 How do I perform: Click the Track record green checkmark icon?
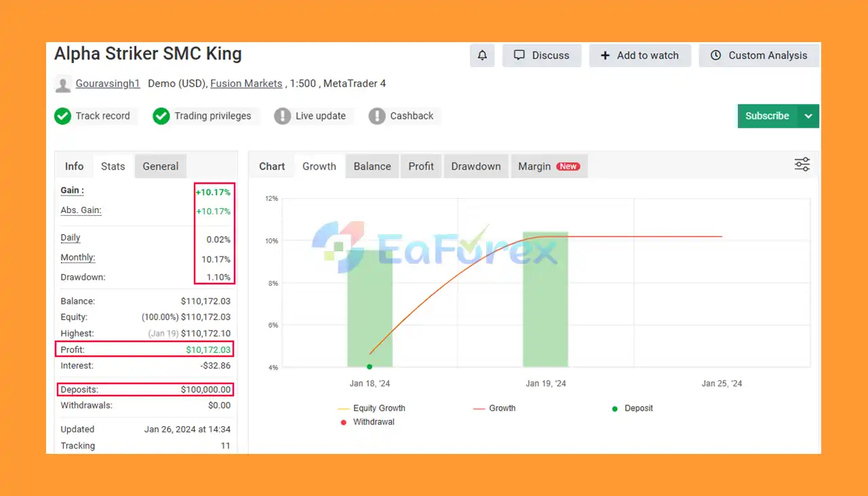(62, 117)
